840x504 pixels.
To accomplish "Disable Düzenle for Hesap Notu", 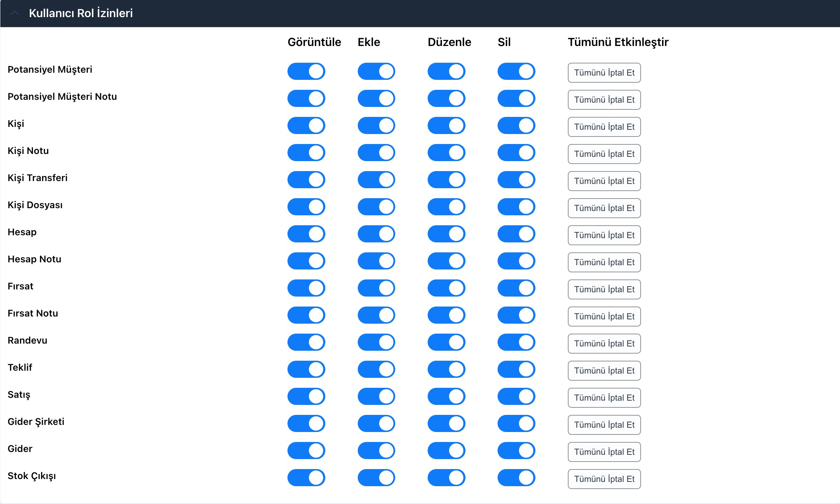I will 446,261.
